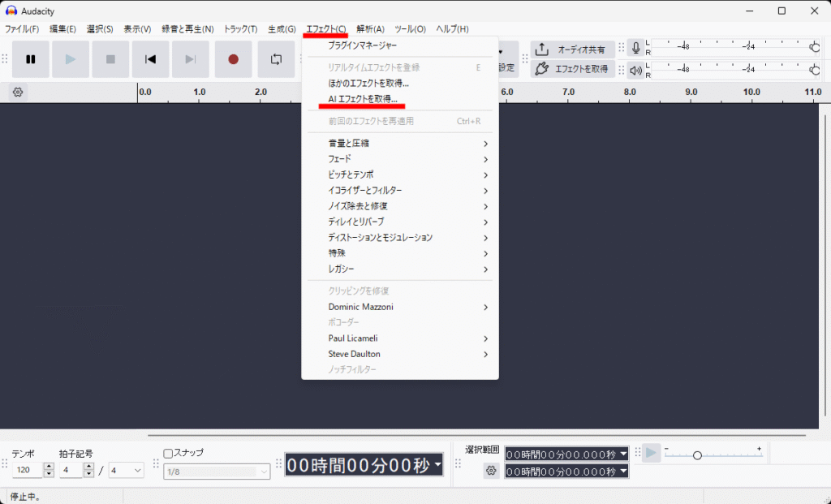
Task: Click the vertical scrollbar at right edge
Action: [824, 265]
